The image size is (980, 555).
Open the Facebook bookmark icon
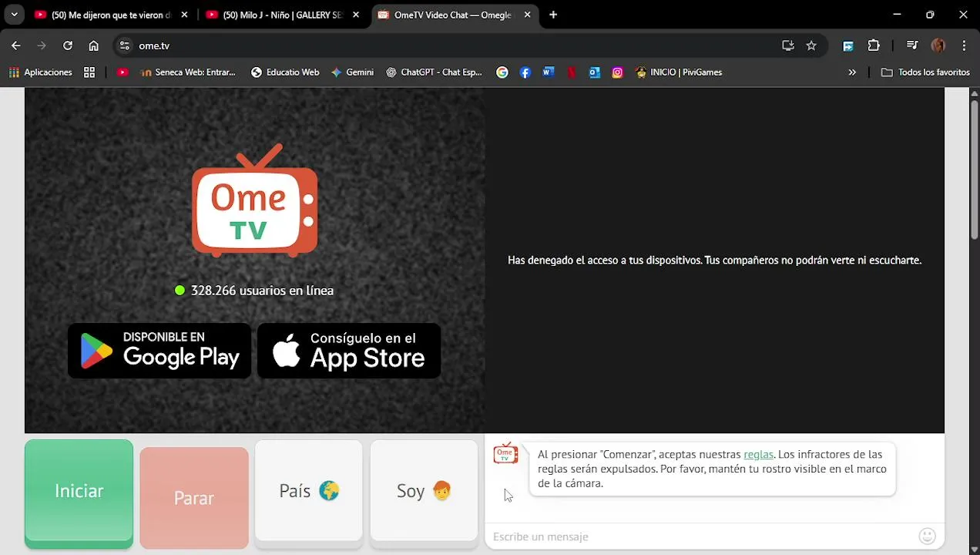click(525, 72)
